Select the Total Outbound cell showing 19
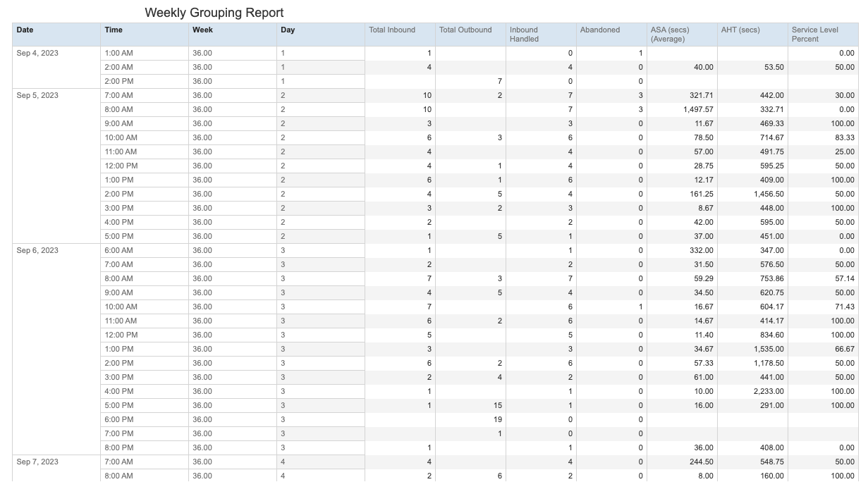868x482 pixels. click(x=496, y=420)
